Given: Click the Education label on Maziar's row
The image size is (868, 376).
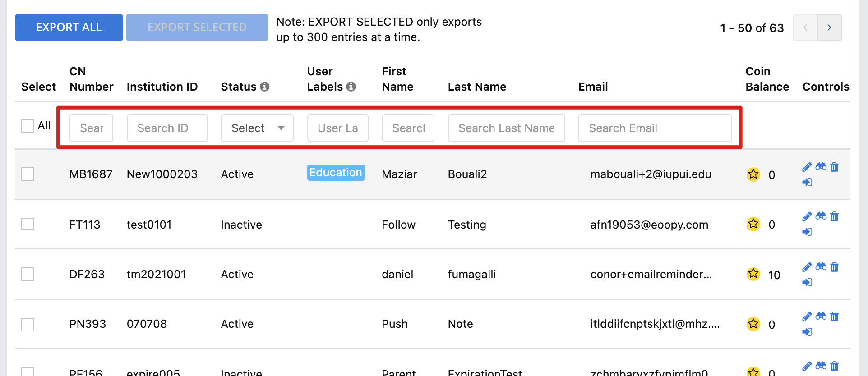Looking at the screenshot, I should point(336,173).
